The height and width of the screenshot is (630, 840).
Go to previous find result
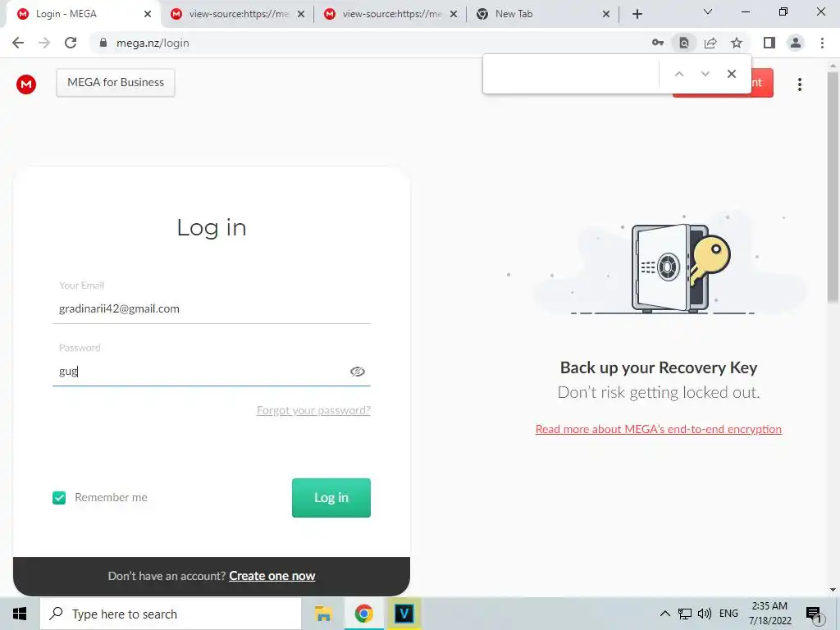[x=678, y=74]
